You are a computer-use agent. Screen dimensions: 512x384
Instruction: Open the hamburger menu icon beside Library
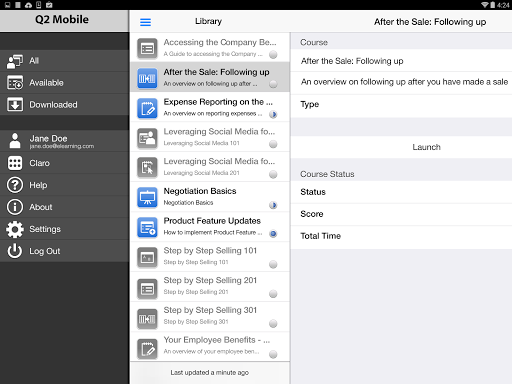pyautogui.click(x=145, y=22)
